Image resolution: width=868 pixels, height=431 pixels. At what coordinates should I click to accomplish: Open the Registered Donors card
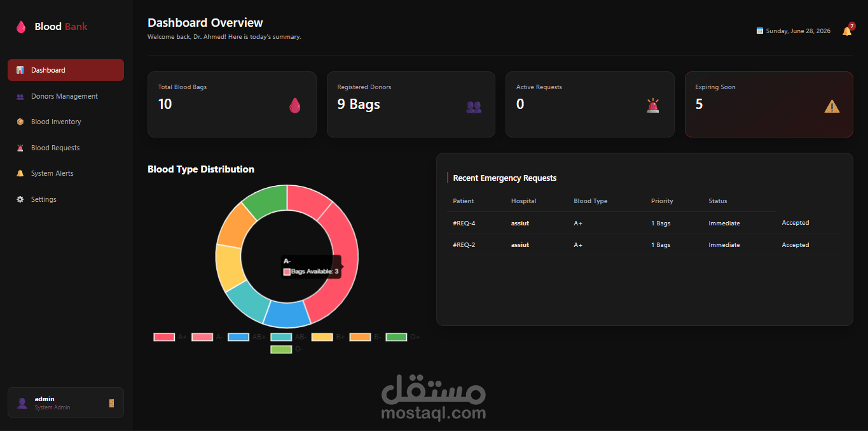tap(411, 104)
